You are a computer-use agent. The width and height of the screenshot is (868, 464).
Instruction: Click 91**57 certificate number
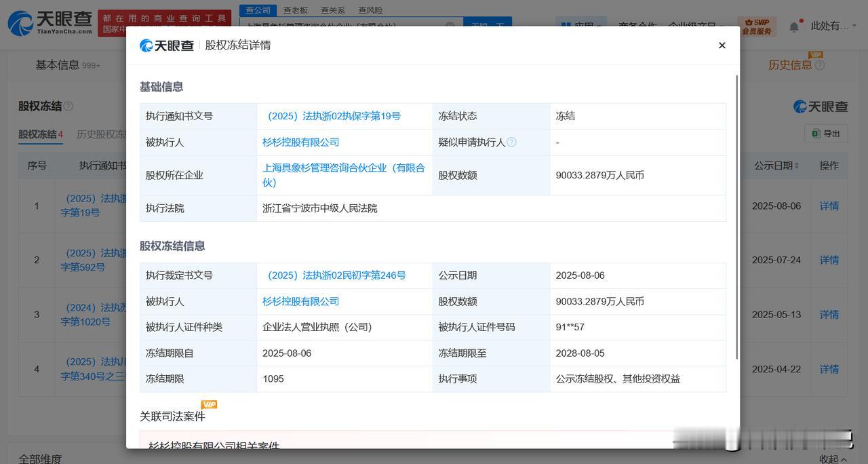(x=570, y=327)
